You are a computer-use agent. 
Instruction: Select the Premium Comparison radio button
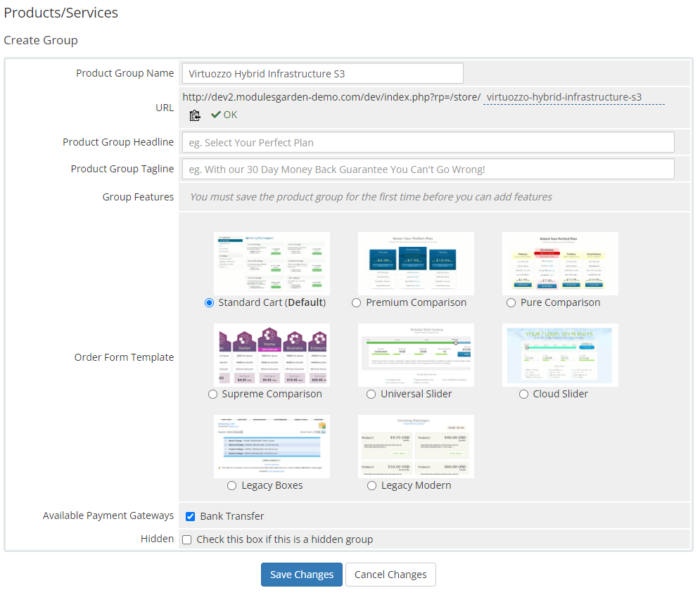click(x=356, y=303)
